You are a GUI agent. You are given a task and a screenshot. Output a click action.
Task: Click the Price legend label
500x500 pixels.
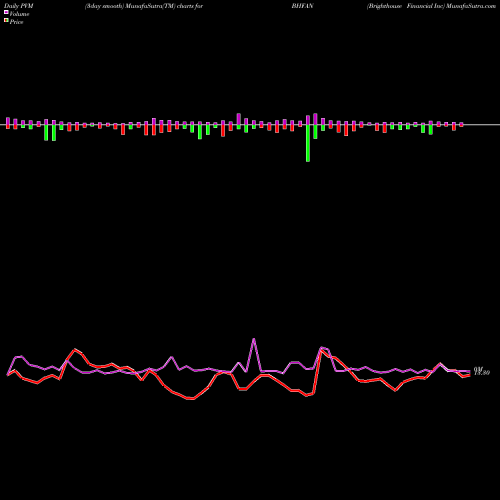pos(16,22)
